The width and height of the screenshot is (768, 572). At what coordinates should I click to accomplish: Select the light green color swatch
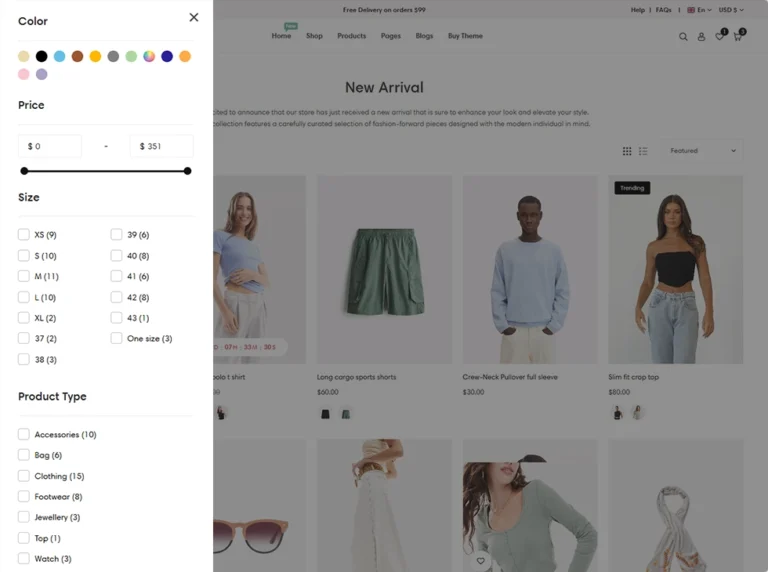click(131, 56)
